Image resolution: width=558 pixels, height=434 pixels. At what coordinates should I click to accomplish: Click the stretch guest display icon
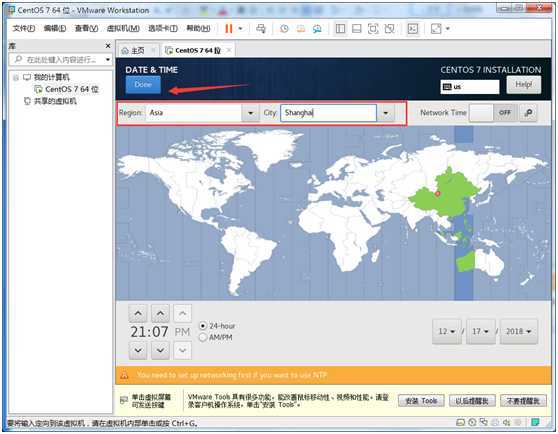pyautogui.click(x=436, y=29)
